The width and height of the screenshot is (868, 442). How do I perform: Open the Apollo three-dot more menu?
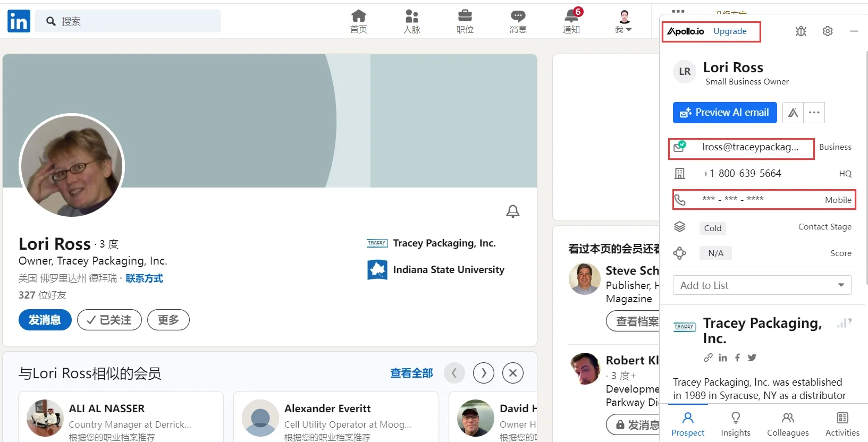[x=814, y=113]
